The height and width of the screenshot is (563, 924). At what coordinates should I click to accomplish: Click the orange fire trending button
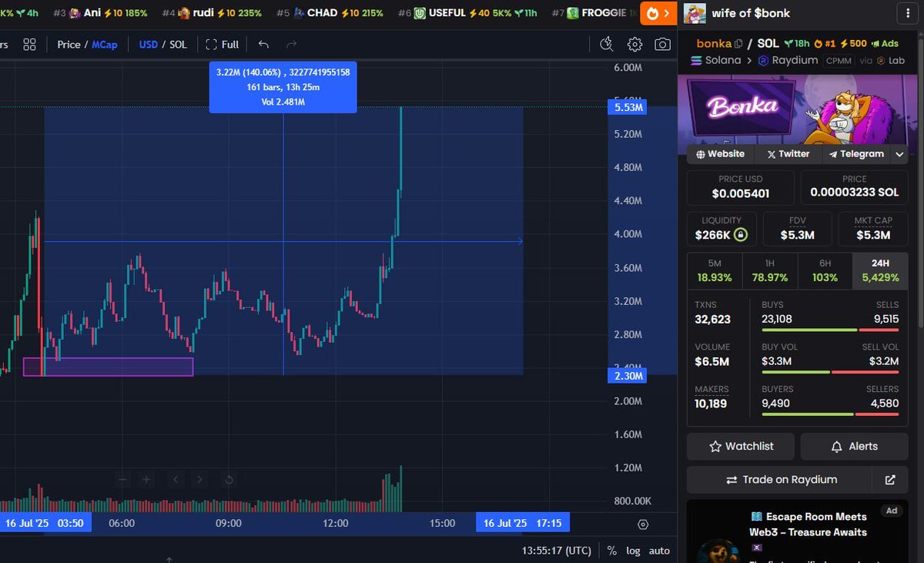click(x=660, y=13)
